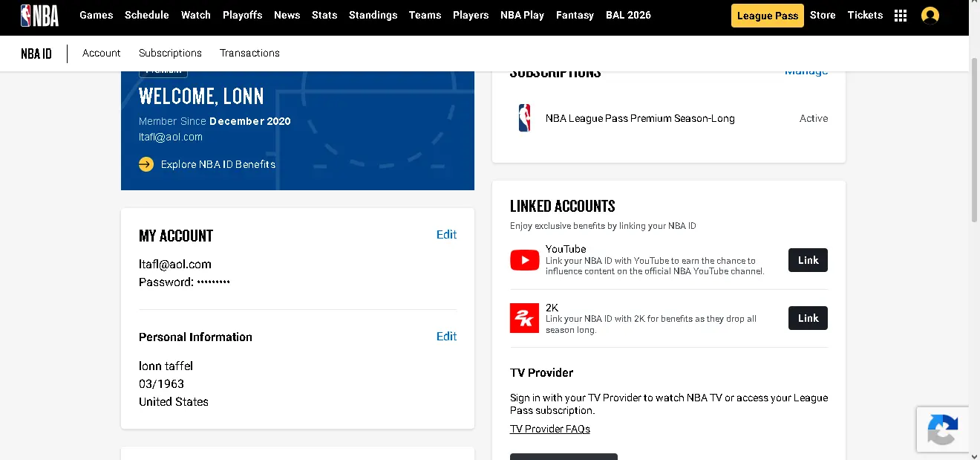Go to Watch section
This screenshot has height=460, width=980.
click(196, 15)
